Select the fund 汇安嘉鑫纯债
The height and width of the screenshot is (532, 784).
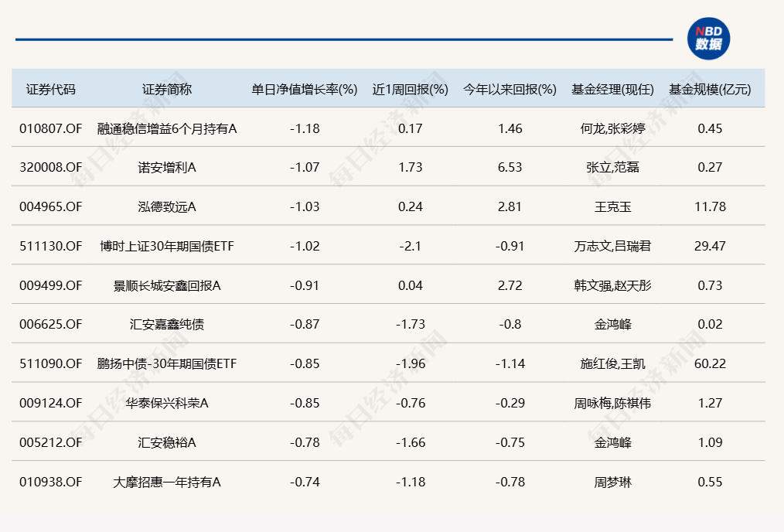pyautogui.click(x=167, y=325)
